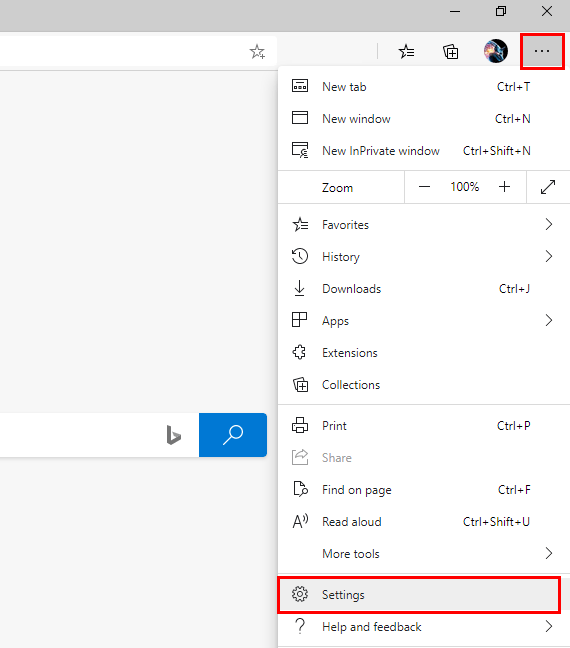Select New InPrivate window
The image size is (570, 648).
pos(424,151)
